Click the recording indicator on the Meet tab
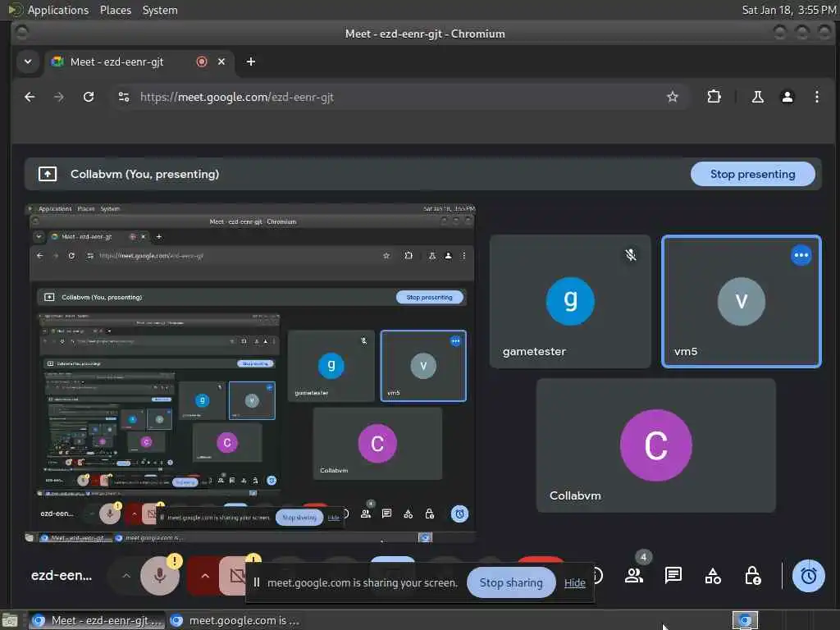Viewport: 840px width, 630px height. 202,62
